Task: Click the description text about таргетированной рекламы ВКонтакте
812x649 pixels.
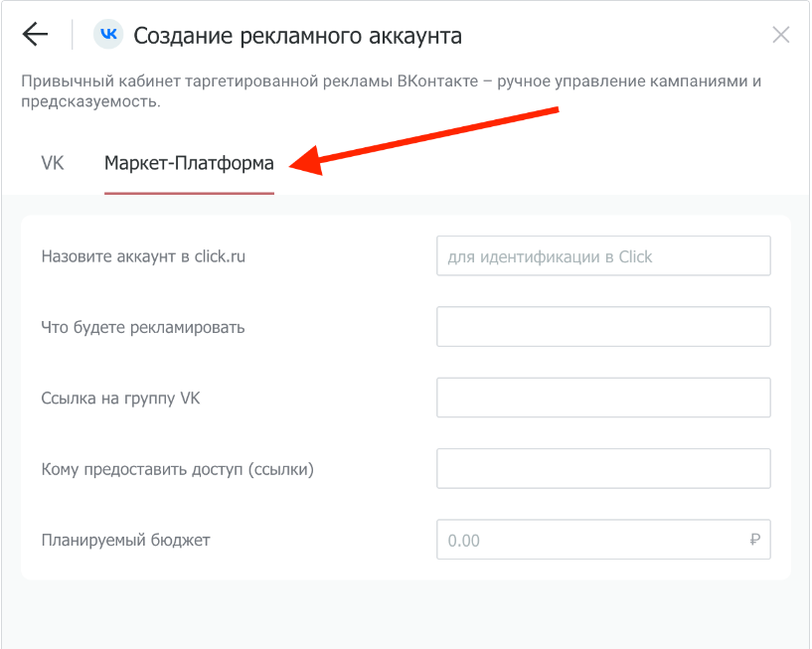Action: pos(391,91)
